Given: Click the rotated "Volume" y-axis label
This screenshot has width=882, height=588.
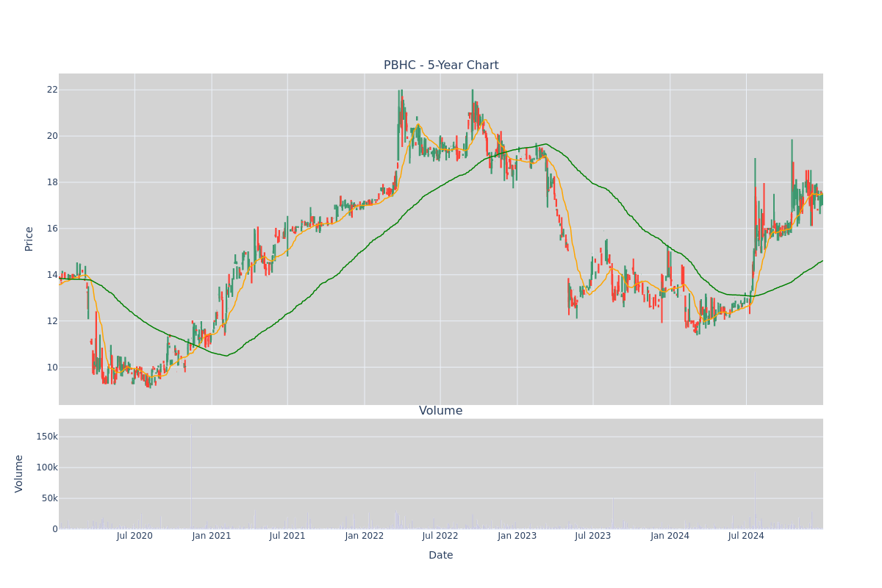Looking at the screenshot, I should coord(19,473).
